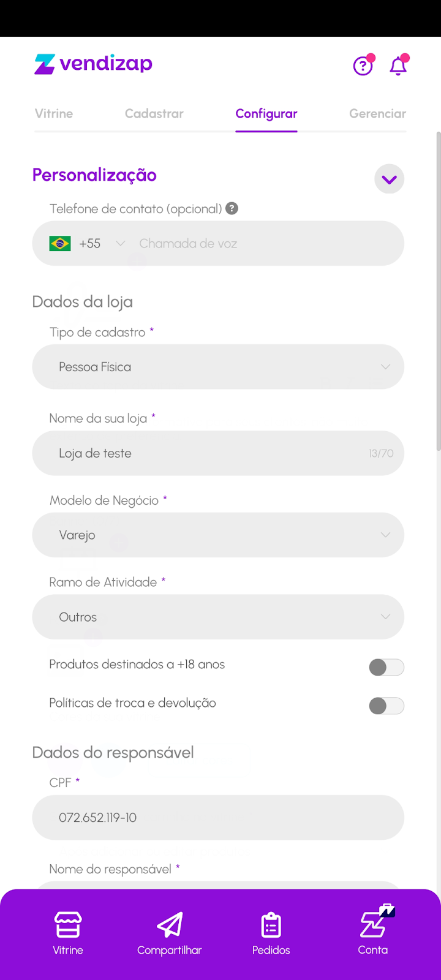Switch to the Cadastrar tab
441x980 pixels.
click(x=154, y=114)
